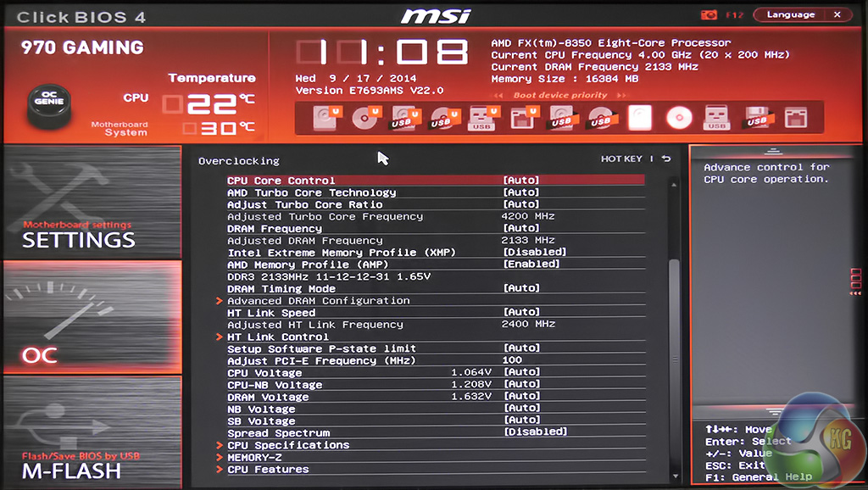Open the SETTINGS motherboard settings section

tap(92, 203)
